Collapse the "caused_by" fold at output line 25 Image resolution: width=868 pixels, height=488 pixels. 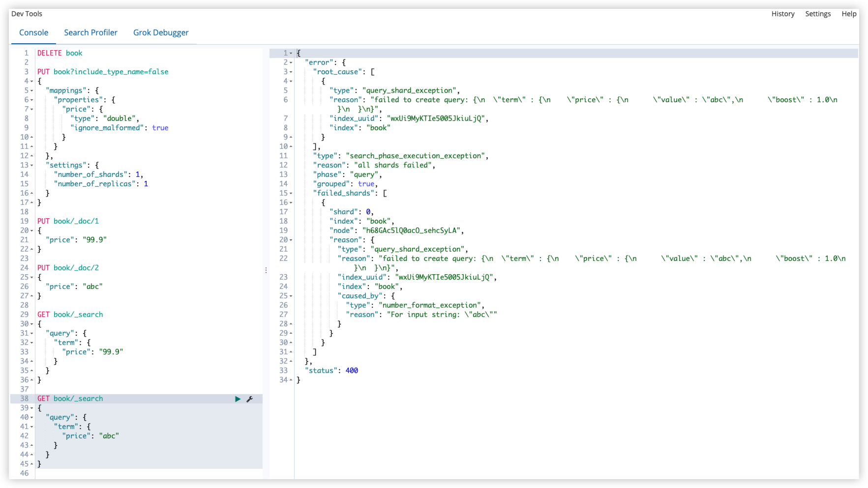[291, 296]
